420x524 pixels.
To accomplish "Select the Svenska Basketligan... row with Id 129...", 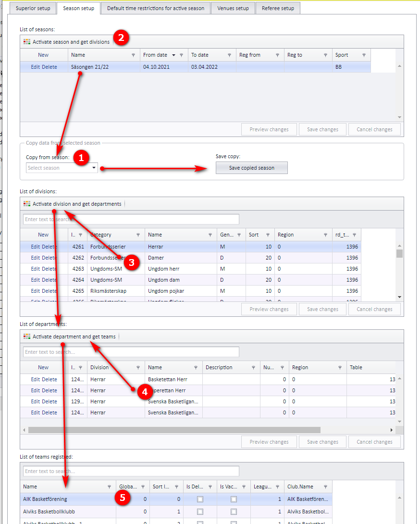I will pyautogui.click(x=208, y=401).
